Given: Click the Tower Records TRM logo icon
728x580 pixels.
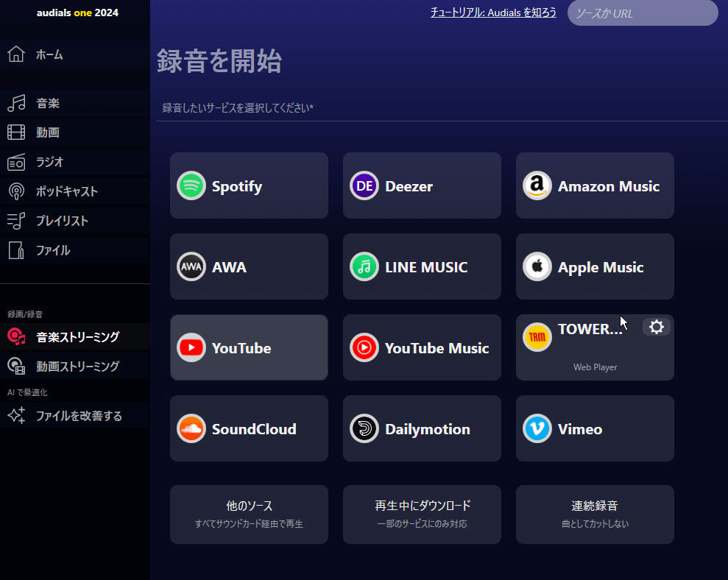Looking at the screenshot, I should pyautogui.click(x=537, y=337).
